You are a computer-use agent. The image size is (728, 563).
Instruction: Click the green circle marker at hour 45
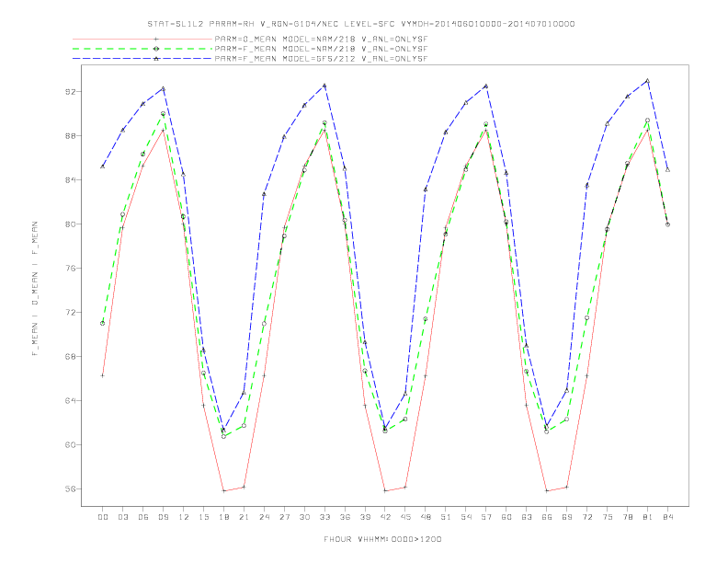pos(405,419)
